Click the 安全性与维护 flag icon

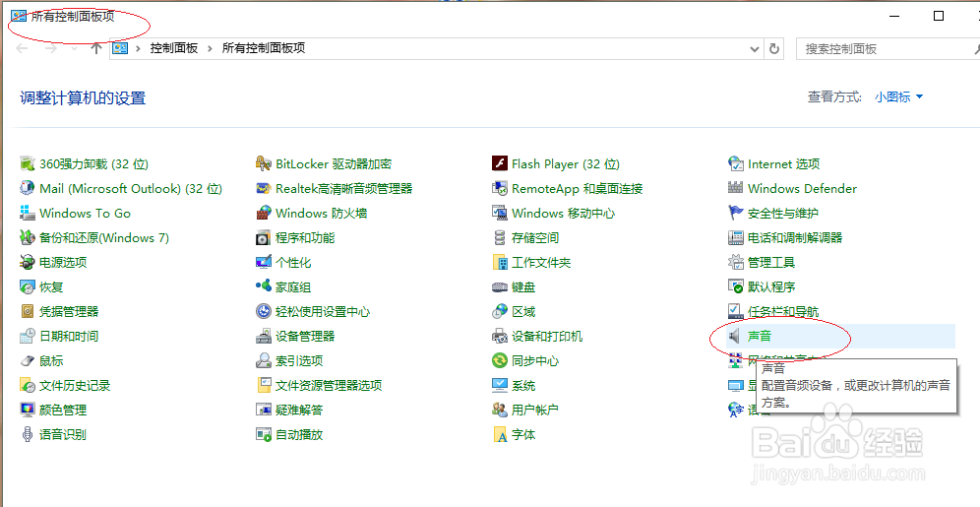736,214
